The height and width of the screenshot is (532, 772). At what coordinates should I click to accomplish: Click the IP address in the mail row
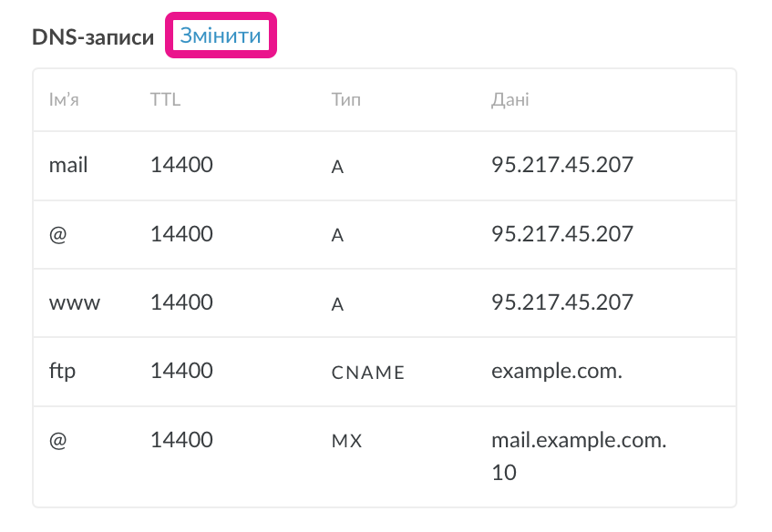click(x=561, y=165)
